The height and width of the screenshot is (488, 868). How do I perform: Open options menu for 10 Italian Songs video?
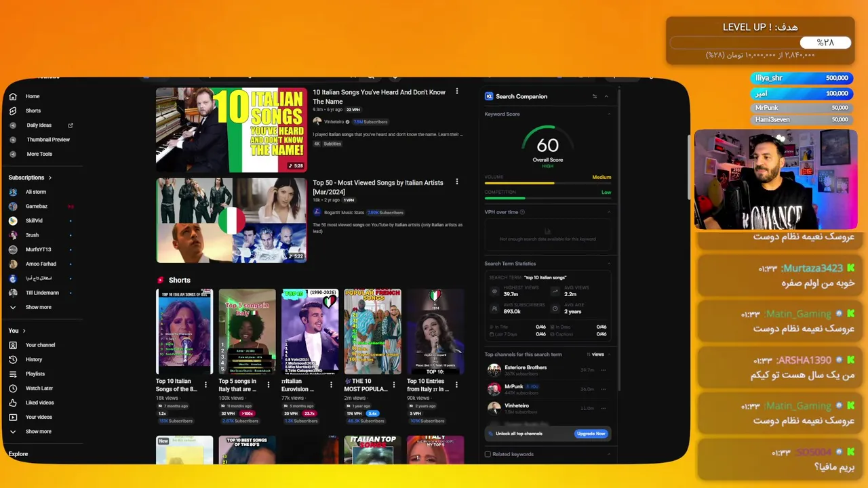(x=457, y=91)
